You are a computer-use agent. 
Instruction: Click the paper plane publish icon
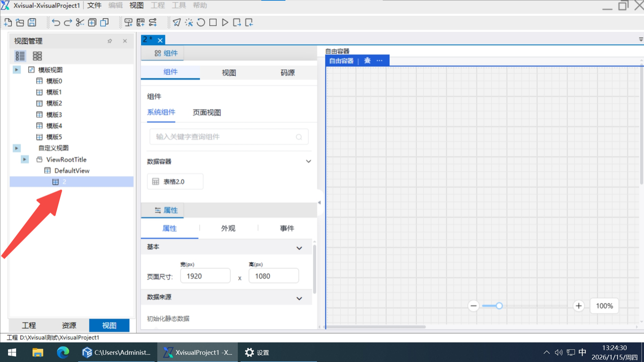pyautogui.click(x=177, y=23)
